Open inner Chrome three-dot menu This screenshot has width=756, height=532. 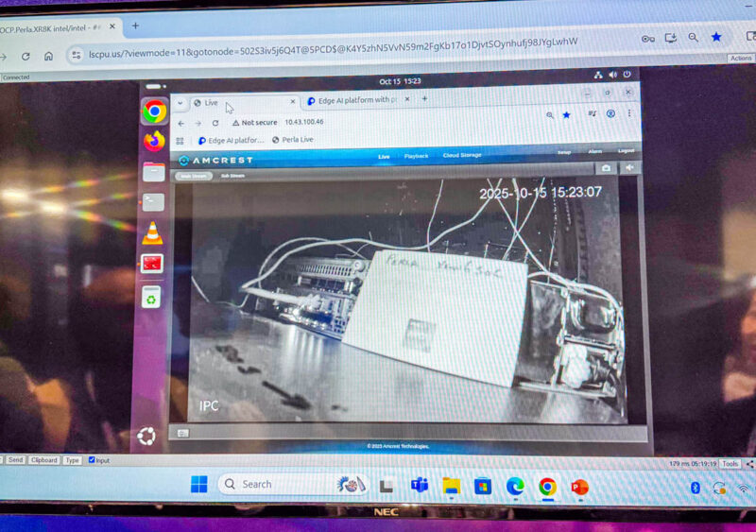point(629,113)
